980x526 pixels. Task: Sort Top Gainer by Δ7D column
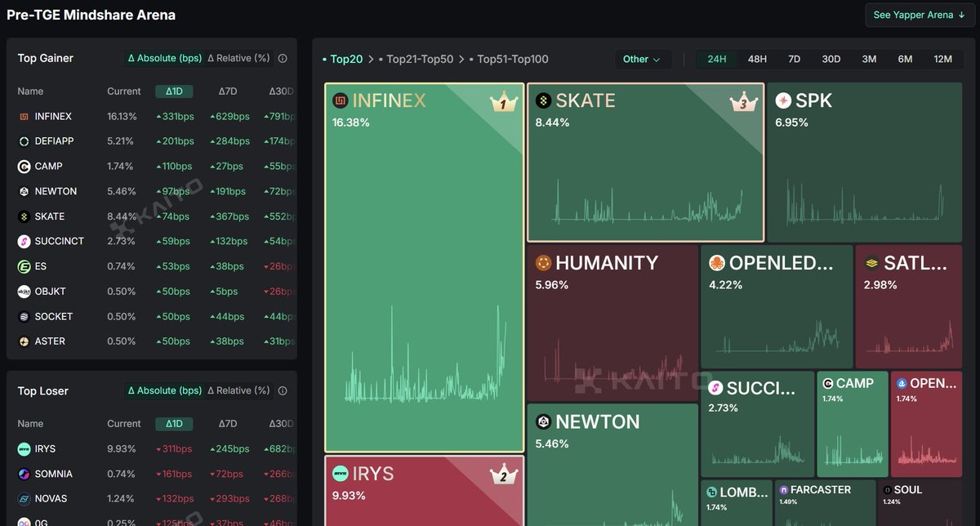point(228,91)
